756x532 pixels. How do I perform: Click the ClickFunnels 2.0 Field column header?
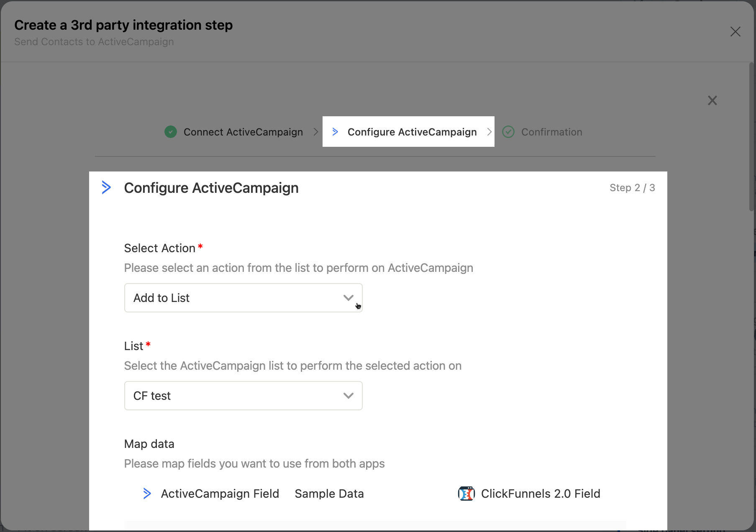click(541, 494)
